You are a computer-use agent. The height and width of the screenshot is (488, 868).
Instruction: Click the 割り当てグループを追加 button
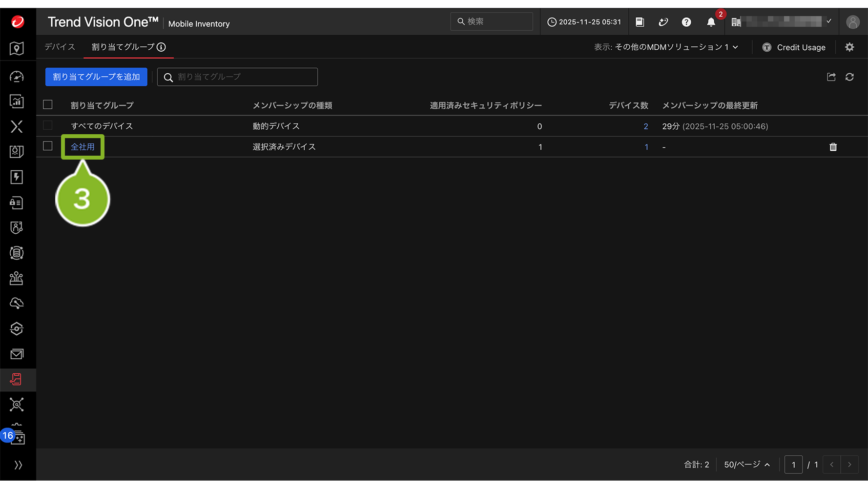[x=96, y=77]
